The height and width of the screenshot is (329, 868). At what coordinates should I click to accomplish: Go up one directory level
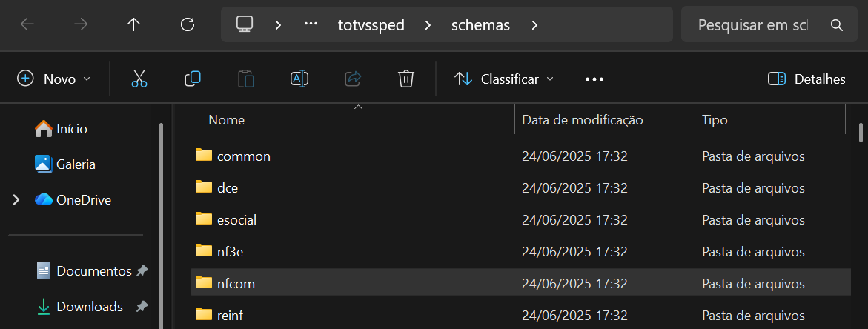click(133, 24)
